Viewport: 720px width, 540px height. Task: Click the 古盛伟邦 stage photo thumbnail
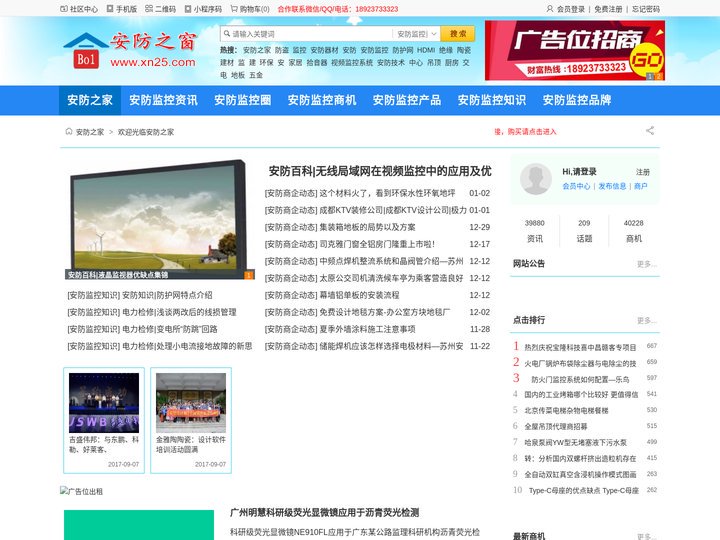[x=104, y=403]
